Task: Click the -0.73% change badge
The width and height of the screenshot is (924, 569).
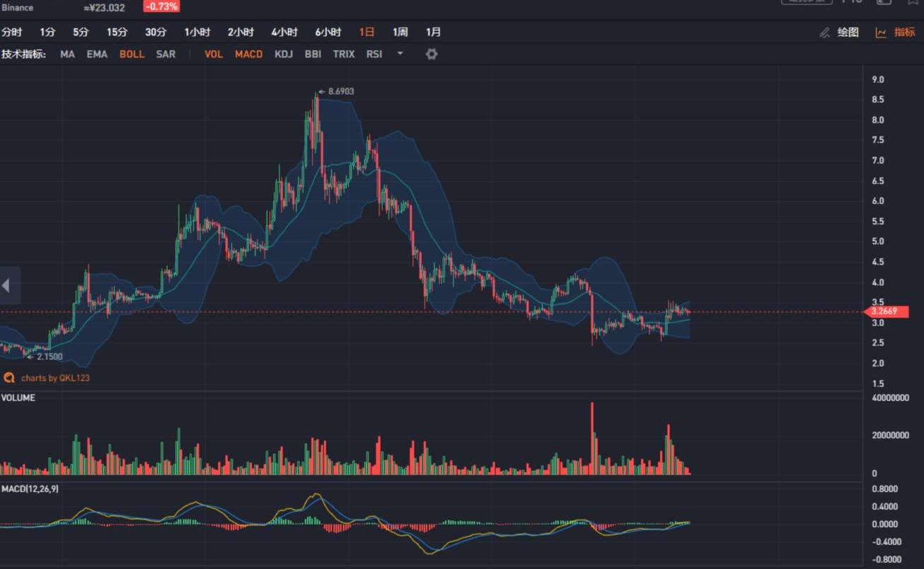Action: (x=161, y=6)
